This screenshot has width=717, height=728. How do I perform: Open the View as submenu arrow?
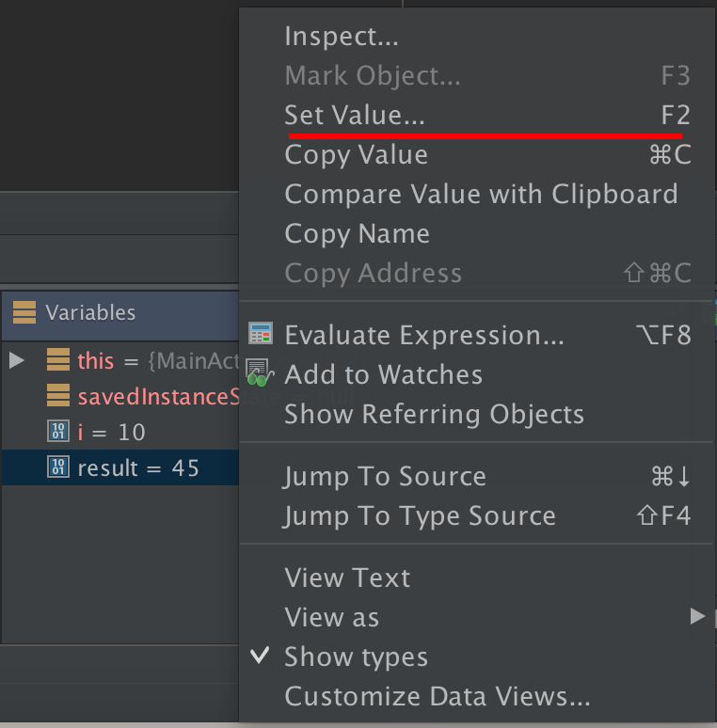tap(697, 617)
